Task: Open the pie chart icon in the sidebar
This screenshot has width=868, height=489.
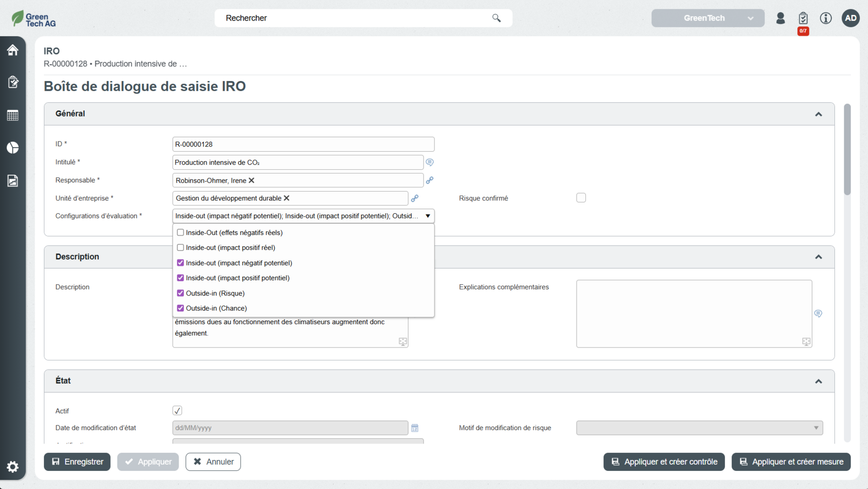Action: 13,148
